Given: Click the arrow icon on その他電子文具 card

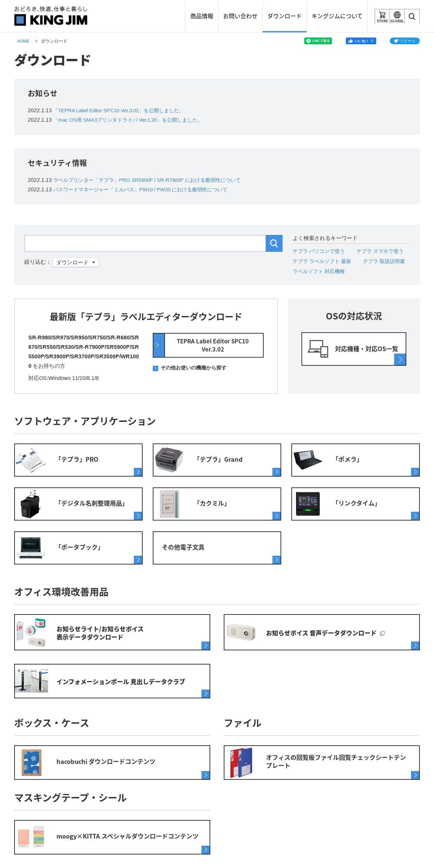Looking at the screenshot, I should pos(276,560).
